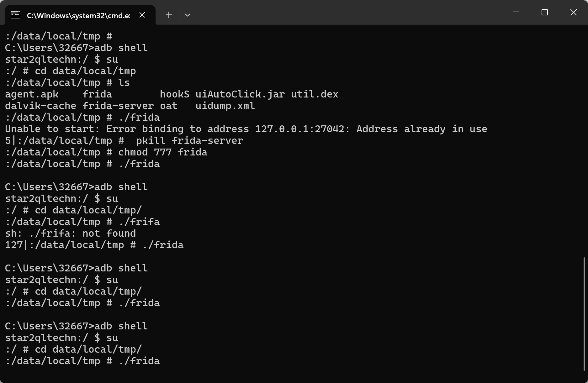Screen dimensions: 588x383
Task: Click the "chmod 777 frida" command text
Action: click(x=163, y=152)
